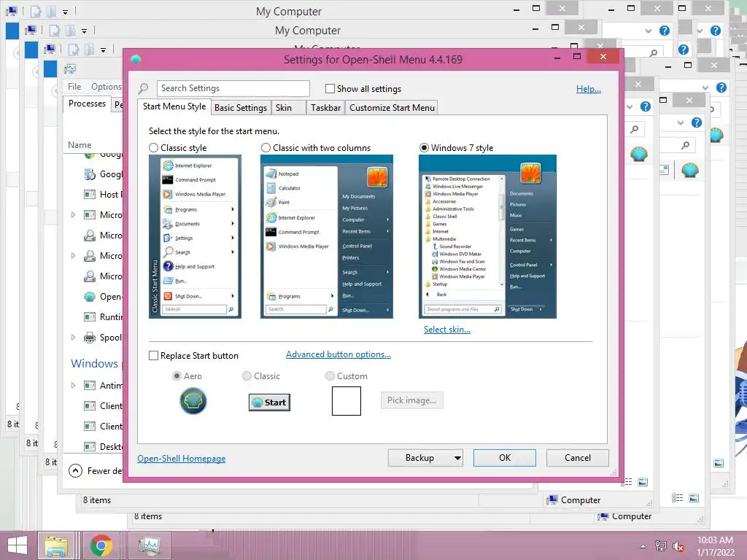Image resolution: width=747 pixels, height=560 pixels.
Task: Open the Help link
Action: tap(589, 89)
